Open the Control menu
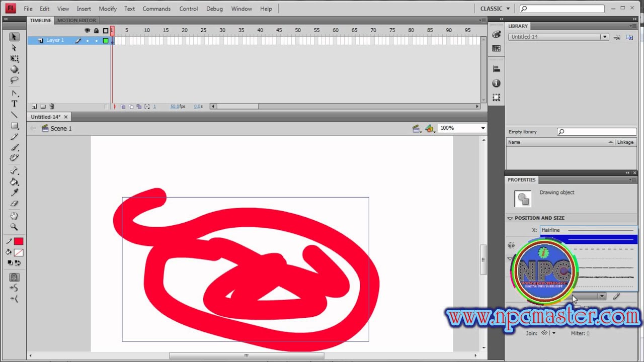The width and height of the screenshot is (644, 362). click(x=189, y=9)
